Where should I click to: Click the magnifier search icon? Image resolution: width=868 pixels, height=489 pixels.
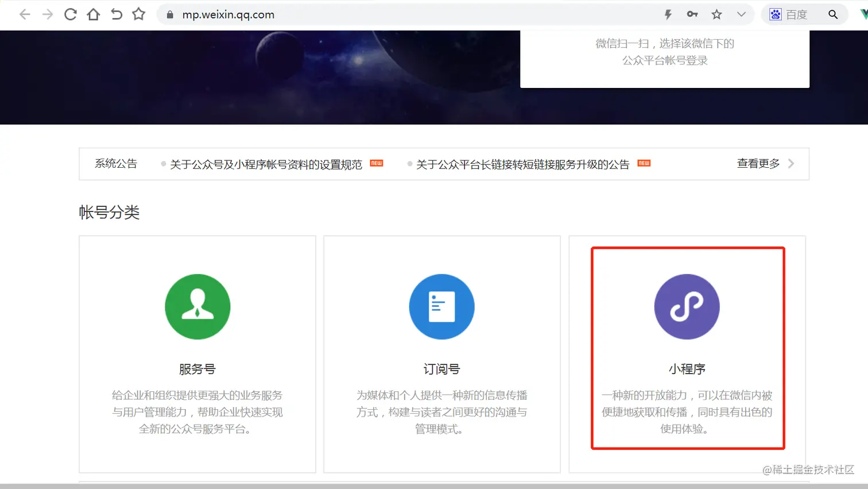coord(833,15)
